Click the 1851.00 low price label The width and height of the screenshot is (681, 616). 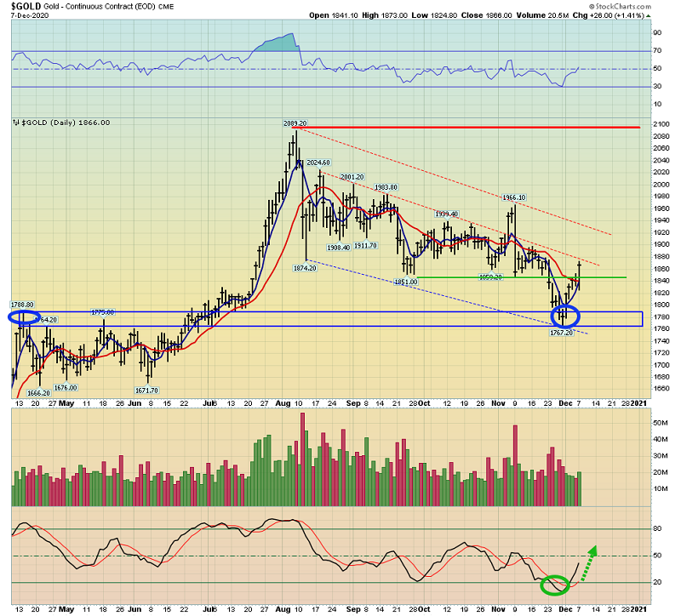coord(406,282)
